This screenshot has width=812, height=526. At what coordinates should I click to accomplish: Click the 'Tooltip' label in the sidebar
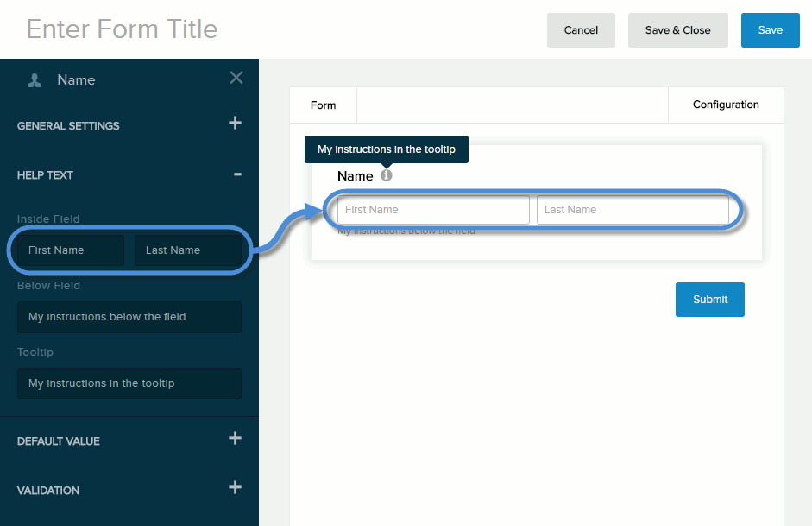coord(35,352)
